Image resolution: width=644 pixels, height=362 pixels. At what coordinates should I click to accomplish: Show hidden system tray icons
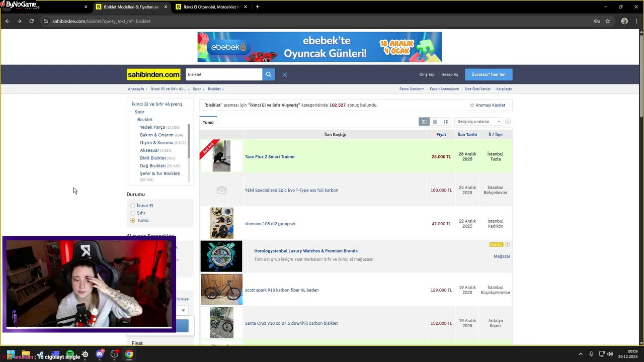coord(580,354)
